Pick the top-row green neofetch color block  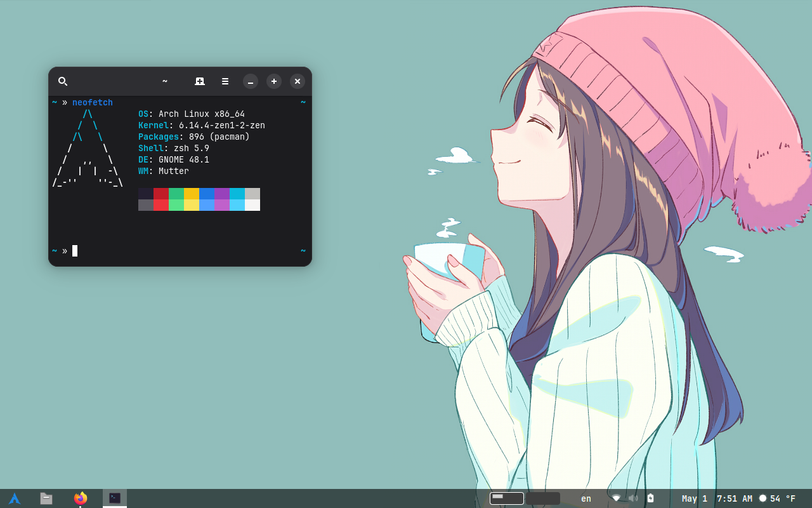click(x=176, y=194)
